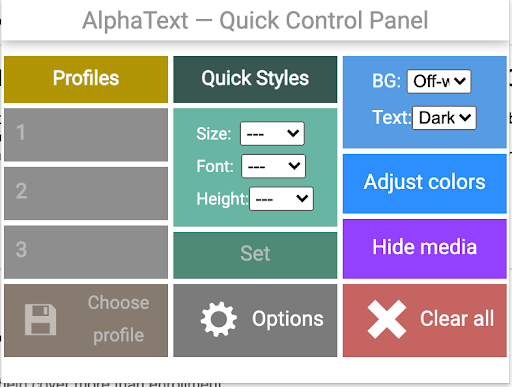This screenshot has height=387, width=512.
Task: Expand the Size dropdown
Action: [272, 134]
